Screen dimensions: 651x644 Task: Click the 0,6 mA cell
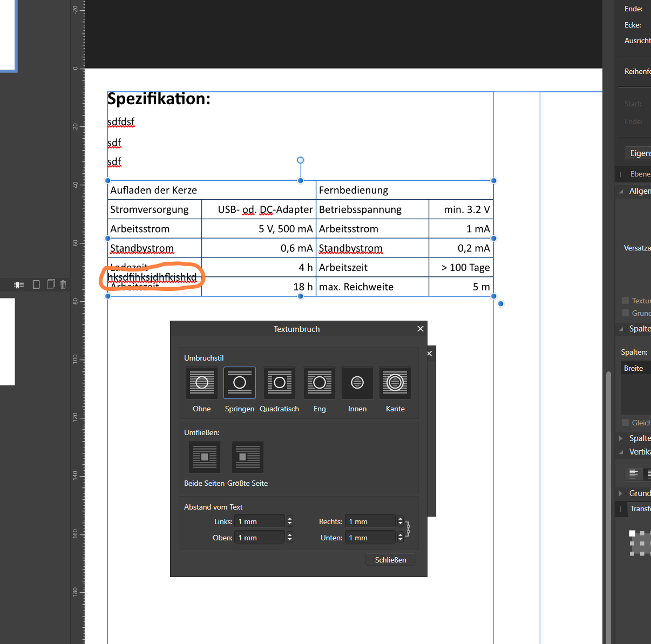[x=259, y=248]
